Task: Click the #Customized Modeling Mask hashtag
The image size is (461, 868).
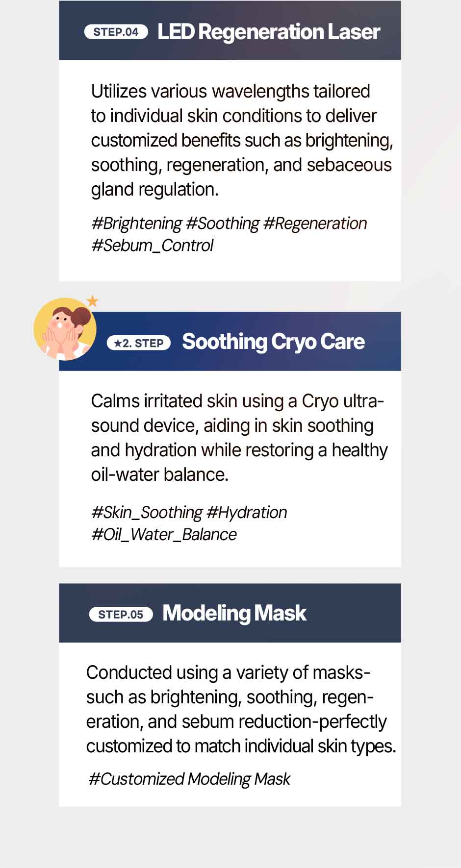Action: [189, 779]
